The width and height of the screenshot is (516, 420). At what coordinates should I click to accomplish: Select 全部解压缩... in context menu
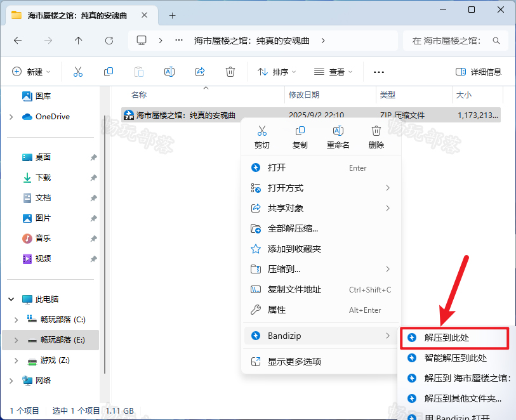pos(321,228)
